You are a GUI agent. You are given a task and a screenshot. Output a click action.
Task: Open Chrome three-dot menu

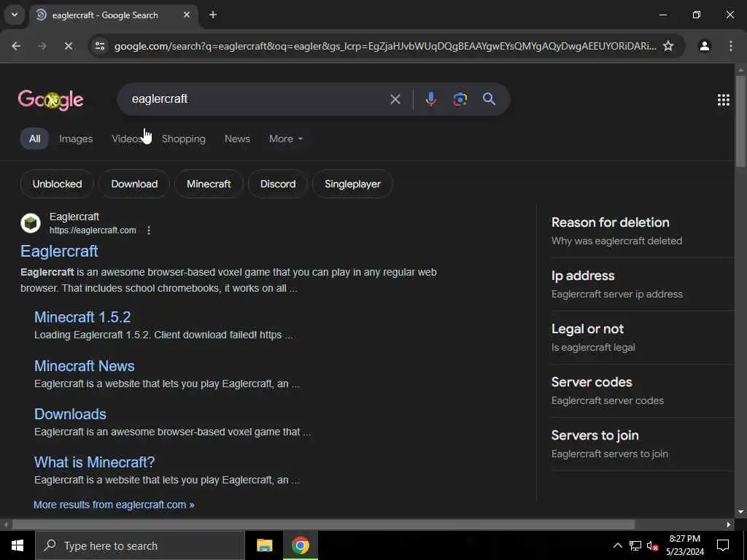(731, 46)
